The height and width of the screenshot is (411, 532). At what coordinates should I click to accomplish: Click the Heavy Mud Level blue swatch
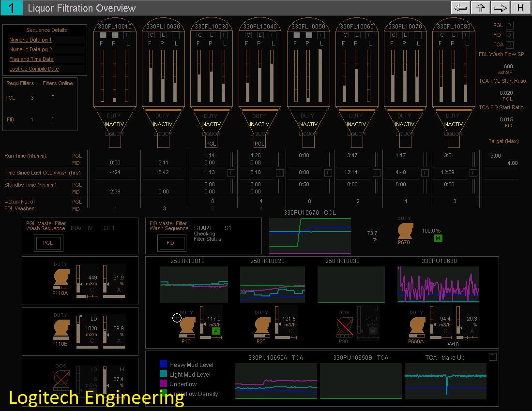click(x=163, y=364)
